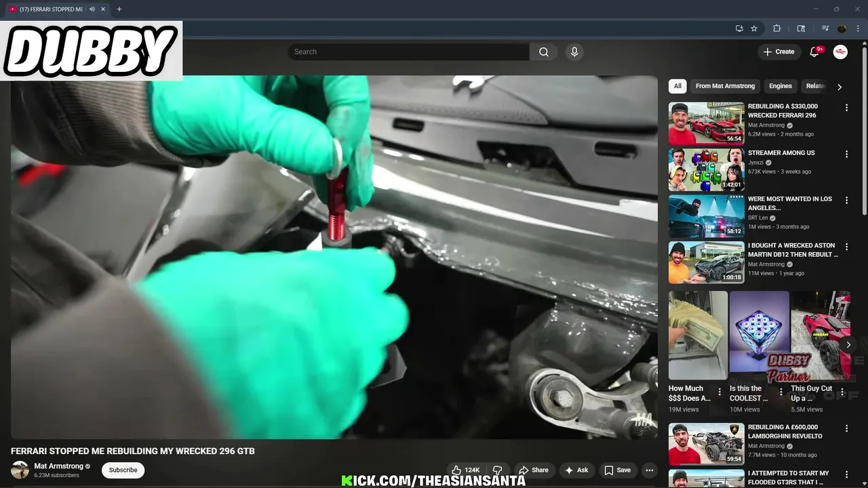Open Lamborghini Revuelto rebuild thumbnail
Image resolution: width=868 pixels, height=488 pixels.
point(706,444)
